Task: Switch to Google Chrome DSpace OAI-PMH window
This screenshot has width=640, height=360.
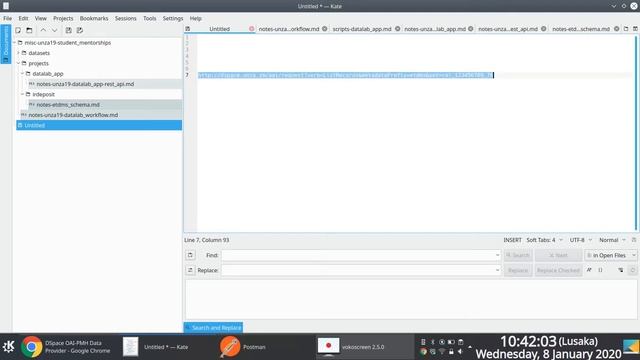Action: 66,347
